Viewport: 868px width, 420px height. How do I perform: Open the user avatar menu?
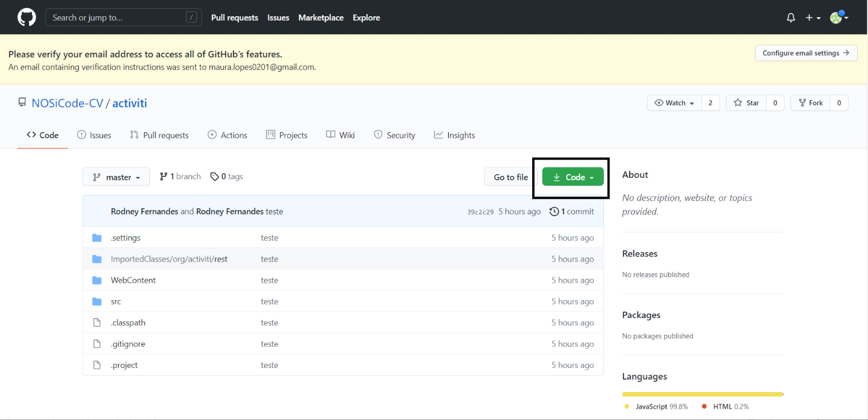(x=839, y=18)
